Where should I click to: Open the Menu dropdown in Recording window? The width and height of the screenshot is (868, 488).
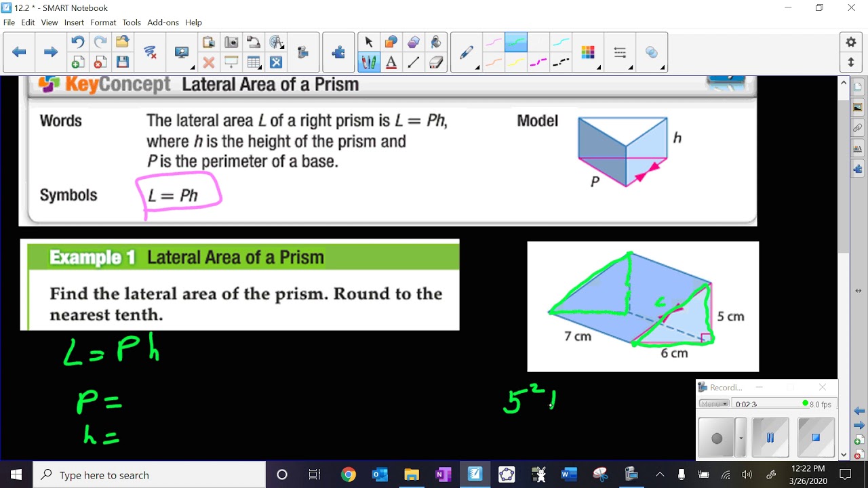pyautogui.click(x=714, y=404)
